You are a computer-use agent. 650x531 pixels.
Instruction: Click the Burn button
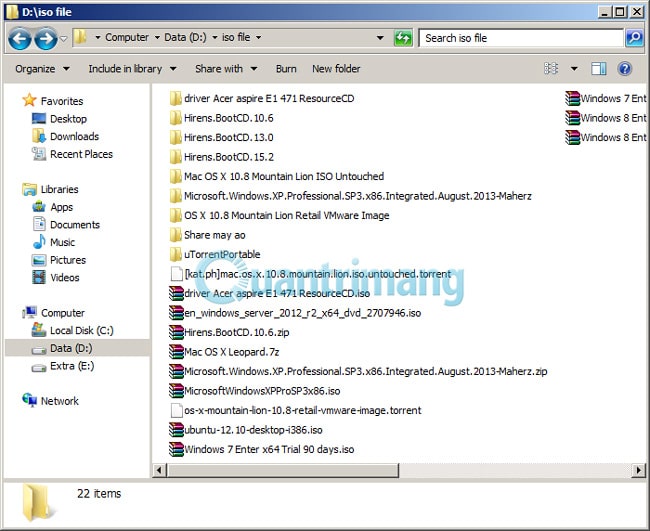tap(286, 69)
